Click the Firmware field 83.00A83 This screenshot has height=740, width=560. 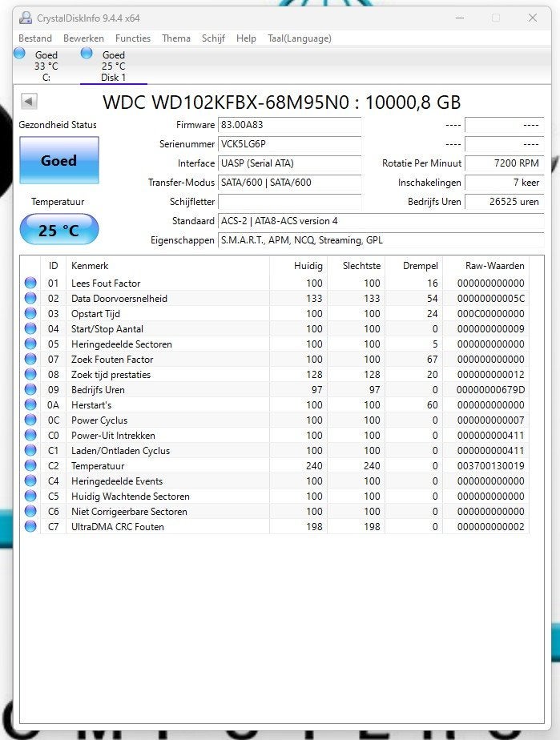(x=289, y=125)
